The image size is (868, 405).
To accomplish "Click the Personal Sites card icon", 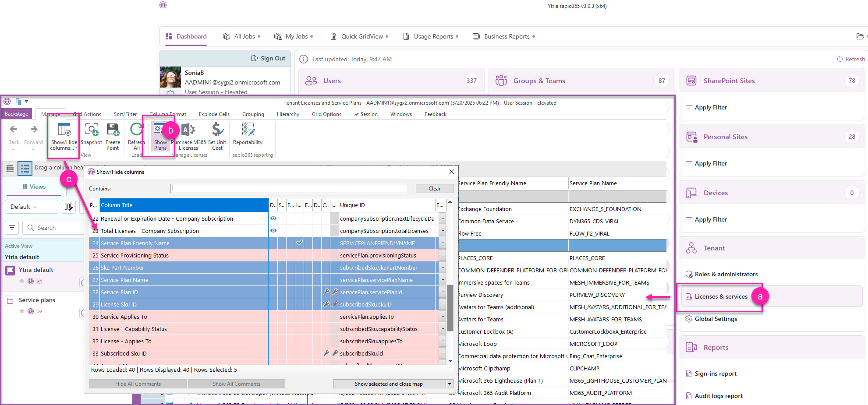I will click(691, 137).
